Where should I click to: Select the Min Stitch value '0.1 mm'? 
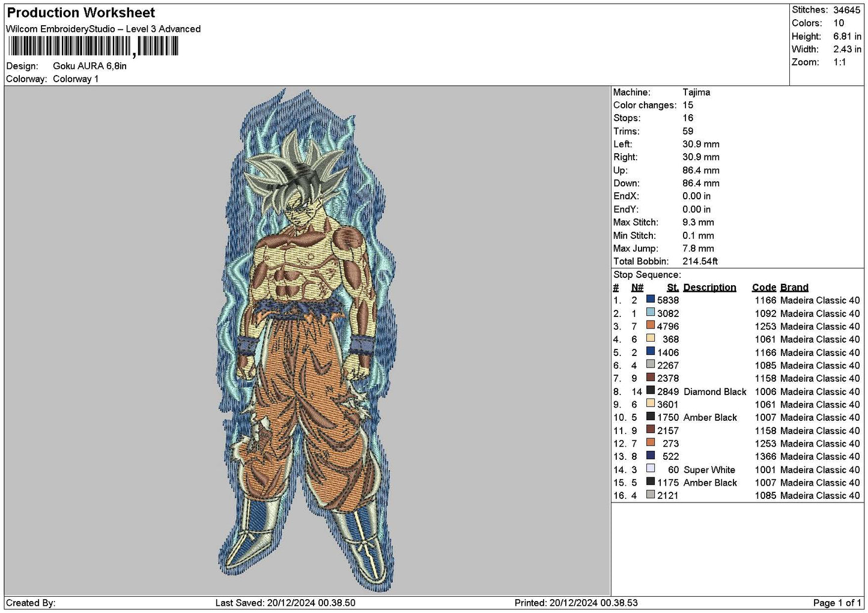698,236
